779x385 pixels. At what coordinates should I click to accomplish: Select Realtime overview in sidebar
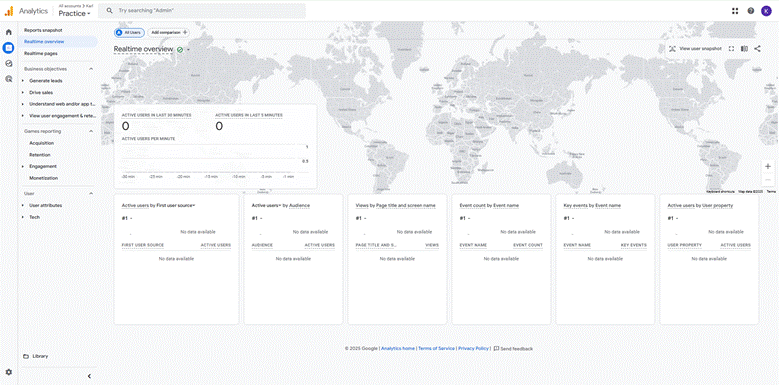(44, 42)
